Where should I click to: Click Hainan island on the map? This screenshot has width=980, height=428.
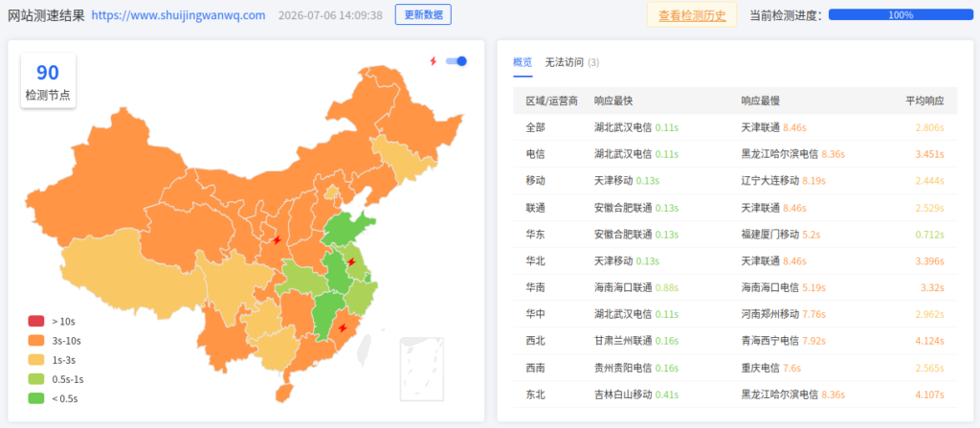coord(283,393)
